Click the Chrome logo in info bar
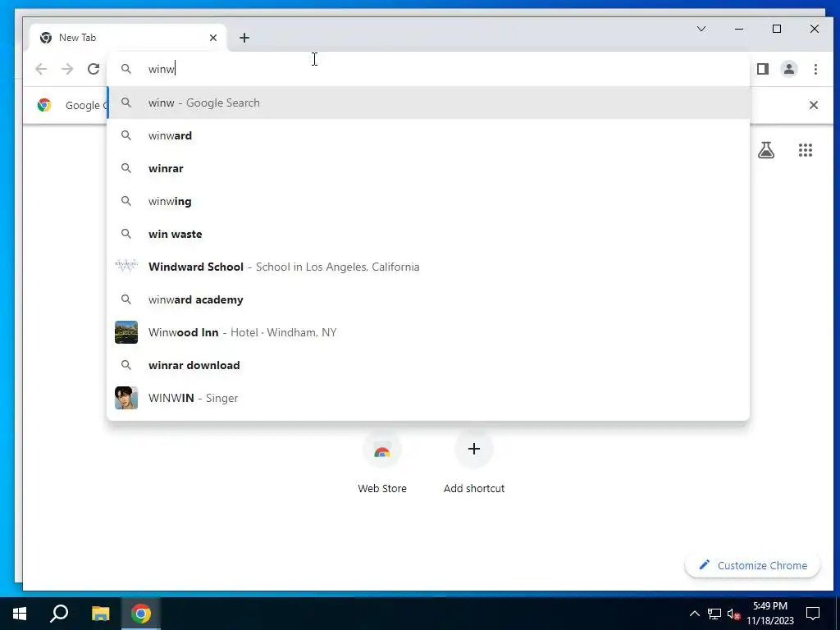This screenshot has height=630, width=840. click(44, 105)
